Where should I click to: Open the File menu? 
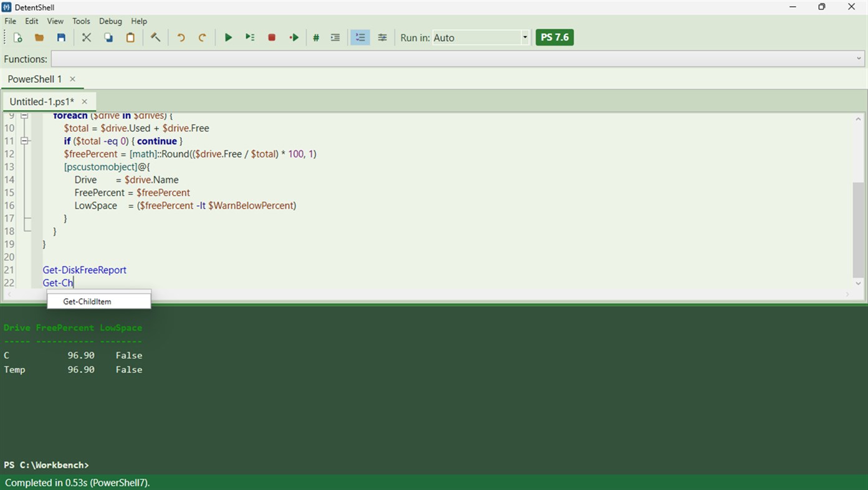coord(11,21)
